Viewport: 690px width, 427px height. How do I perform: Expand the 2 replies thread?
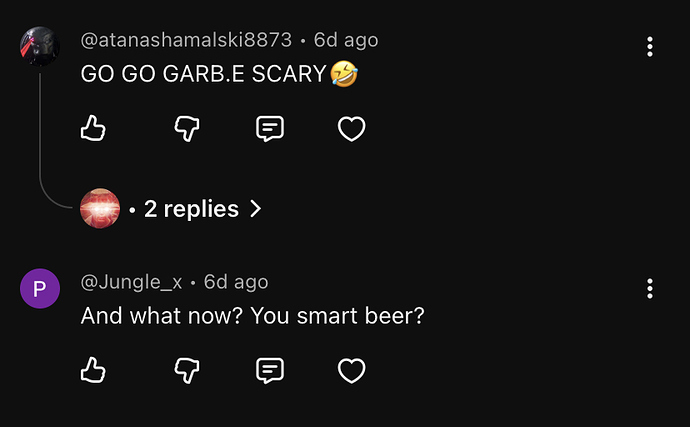191,209
